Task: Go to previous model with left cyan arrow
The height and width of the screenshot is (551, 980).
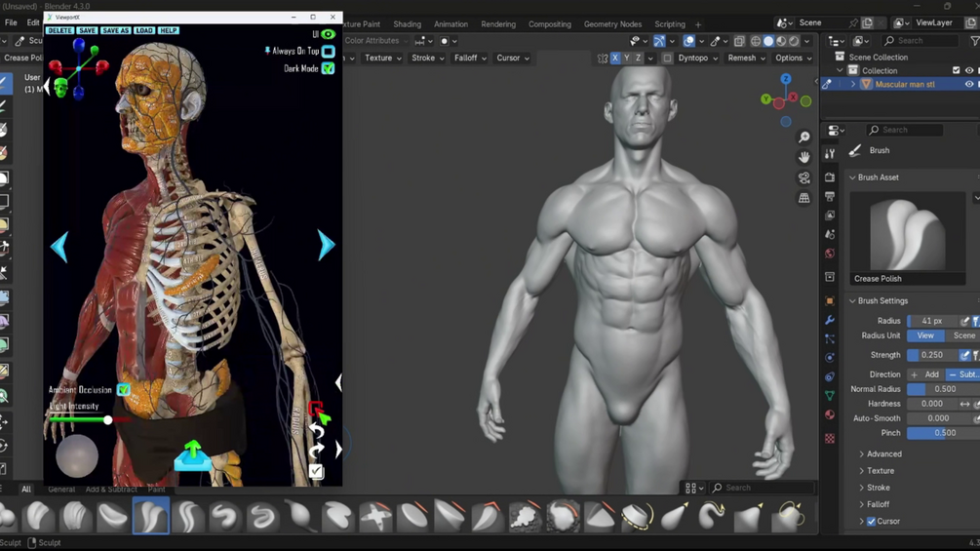Action: [x=59, y=246]
